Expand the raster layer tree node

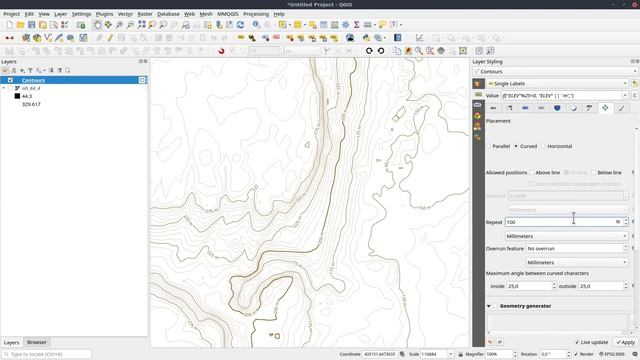pyautogui.click(x=4, y=88)
